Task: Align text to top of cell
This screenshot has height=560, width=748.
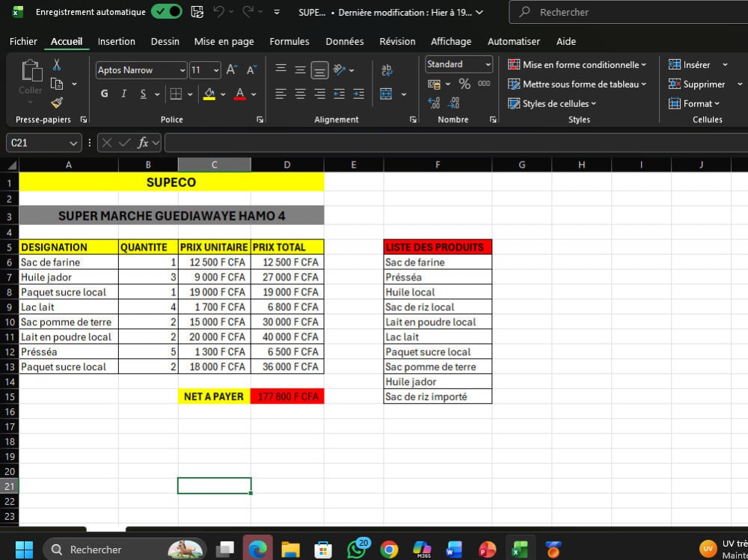Action: click(x=281, y=70)
